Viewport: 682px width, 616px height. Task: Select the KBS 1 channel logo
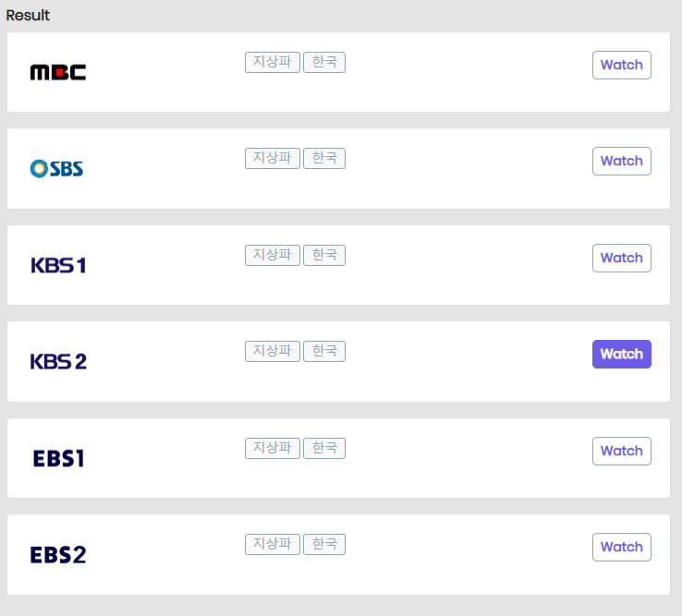pos(58,265)
